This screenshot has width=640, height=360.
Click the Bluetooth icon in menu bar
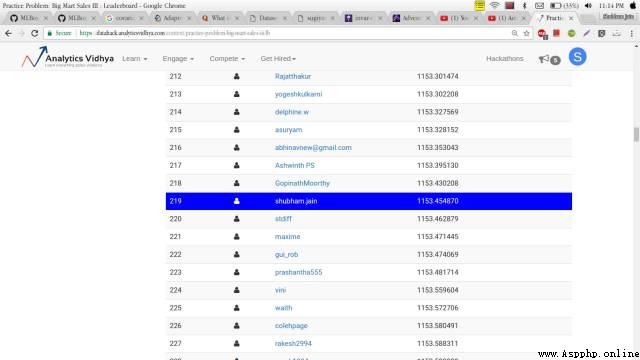524,5
